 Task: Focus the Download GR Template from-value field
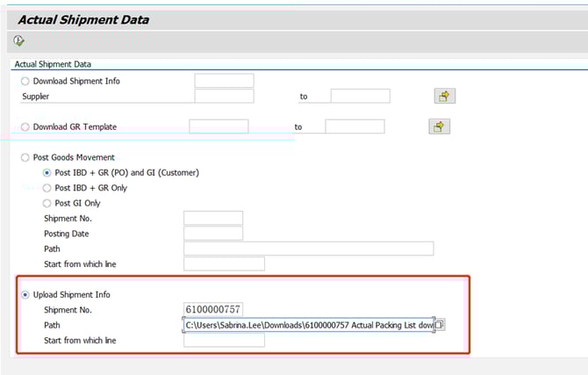pyautogui.click(x=219, y=126)
